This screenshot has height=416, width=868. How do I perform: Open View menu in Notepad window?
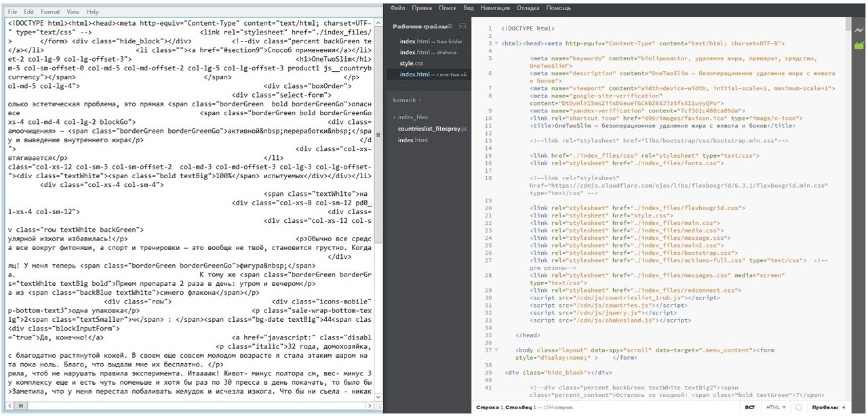73,12
